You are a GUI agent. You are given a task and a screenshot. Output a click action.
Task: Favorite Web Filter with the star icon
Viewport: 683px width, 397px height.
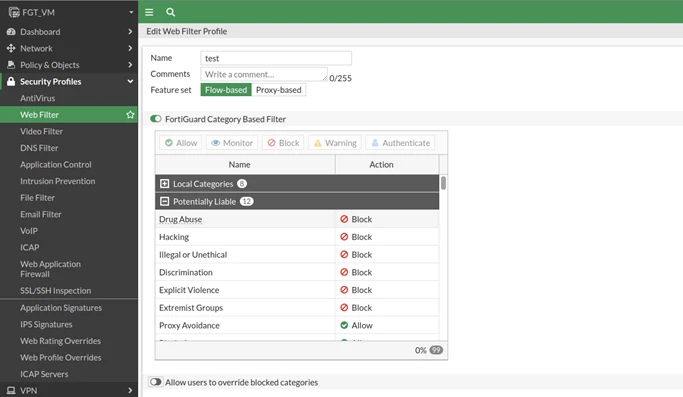point(130,115)
